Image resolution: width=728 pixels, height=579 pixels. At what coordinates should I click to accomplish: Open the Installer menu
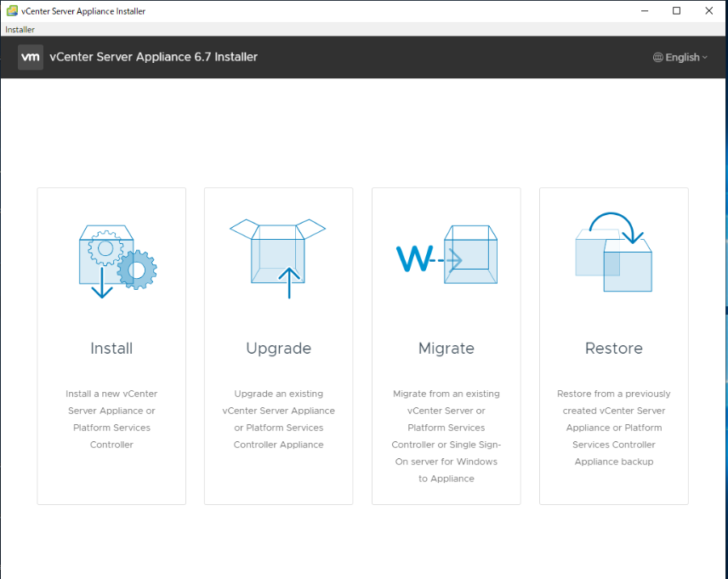tap(20, 29)
